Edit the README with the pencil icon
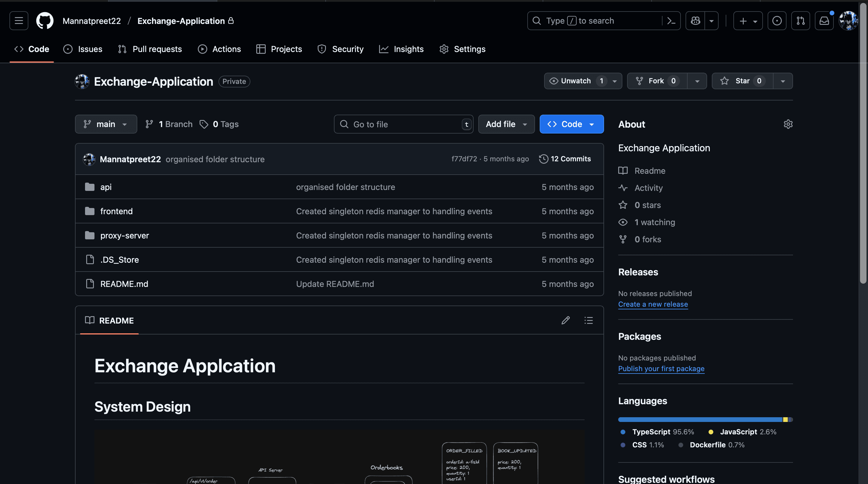868x484 pixels. point(566,320)
